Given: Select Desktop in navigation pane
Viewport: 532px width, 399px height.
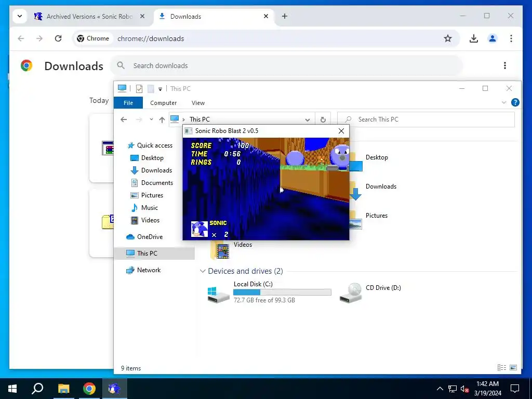Looking at the screenshot, I should click(147, 158).
